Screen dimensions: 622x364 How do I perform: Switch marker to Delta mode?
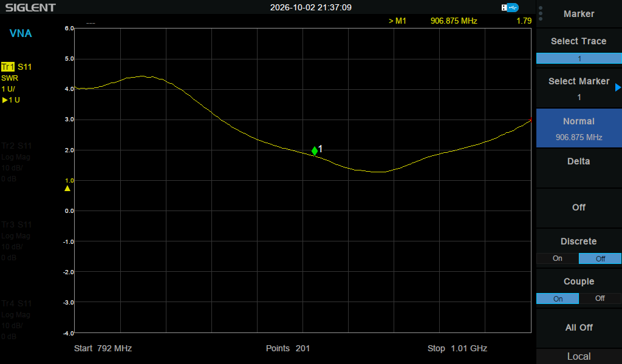coord(579,168)
